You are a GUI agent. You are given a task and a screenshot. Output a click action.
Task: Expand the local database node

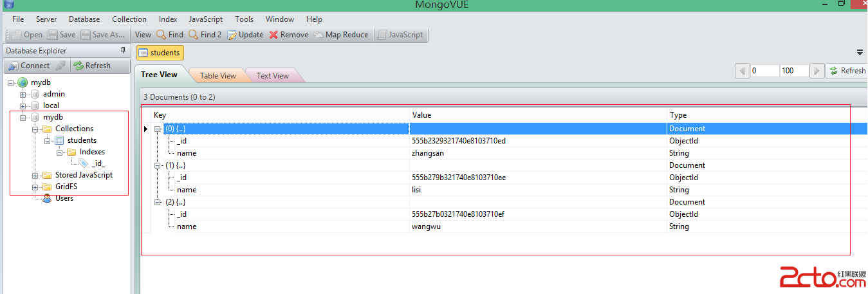coord(23,106)
